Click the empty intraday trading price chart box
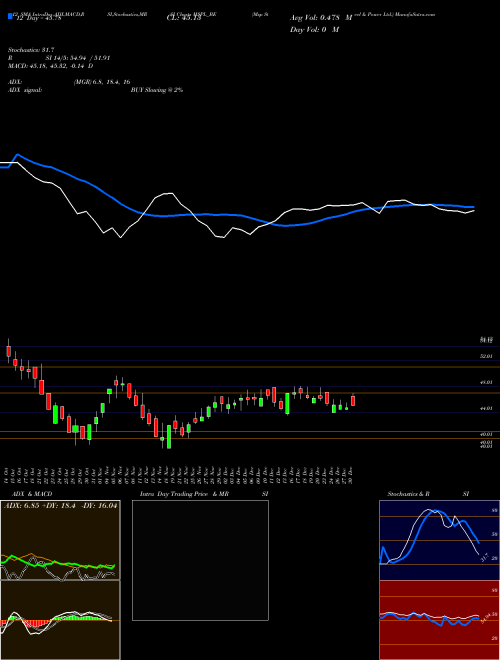This screenshot has width=500, height=660. click(200, 560)
